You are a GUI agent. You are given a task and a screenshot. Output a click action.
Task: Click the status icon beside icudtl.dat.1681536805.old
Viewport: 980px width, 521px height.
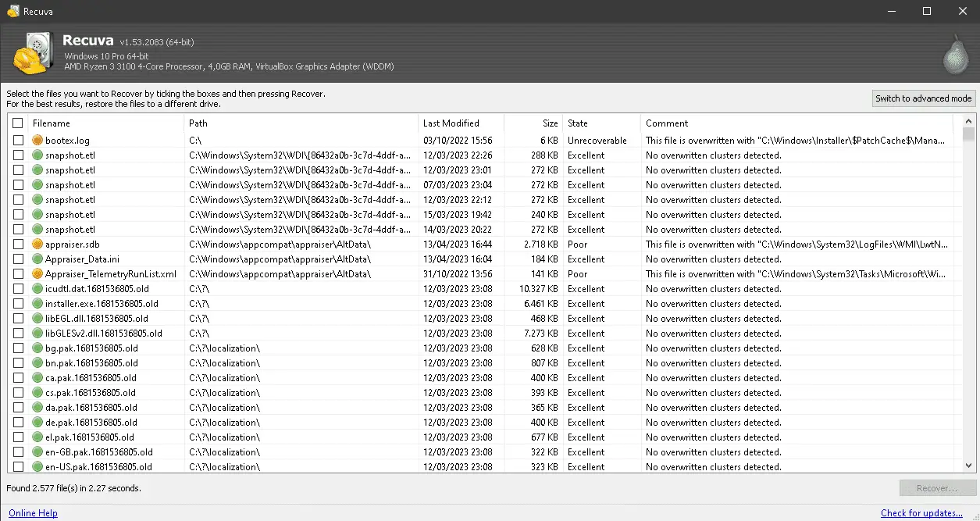click(x=37, y=289)
